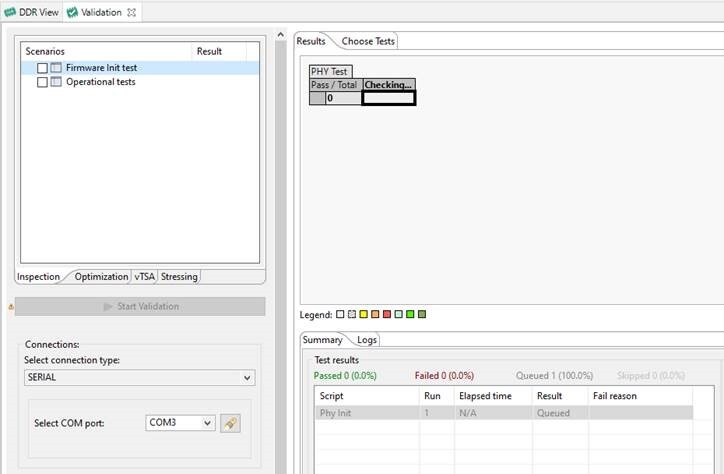Click the Validation tab checkmark icon
724x474 pixels.
(x=72, y=12)
